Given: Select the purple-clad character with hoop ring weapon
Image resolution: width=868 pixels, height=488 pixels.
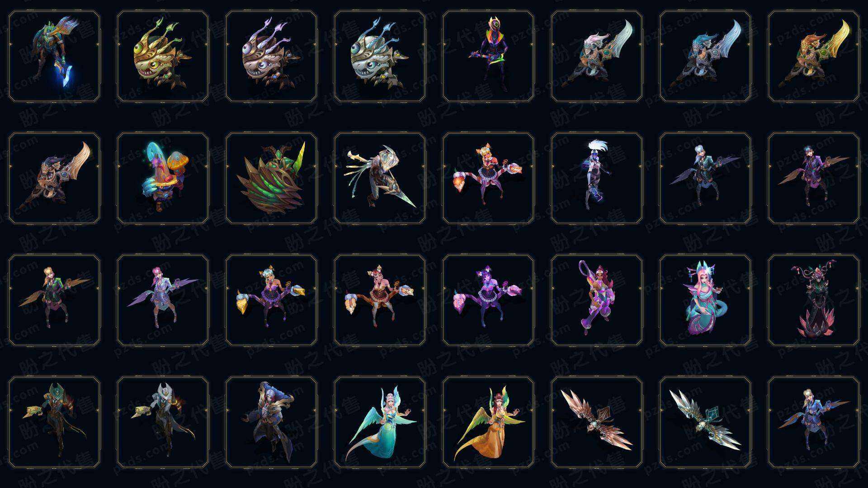Looking at the screenshot, I should [597, 300].
